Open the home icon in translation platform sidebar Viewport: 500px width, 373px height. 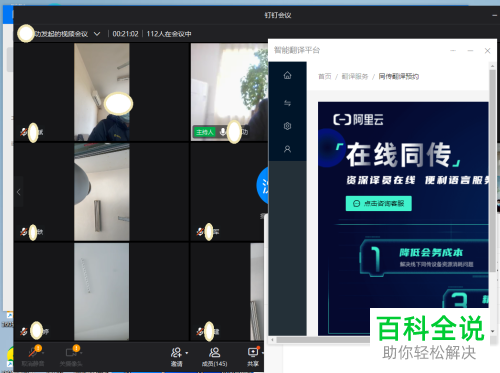tap(287, 75)
